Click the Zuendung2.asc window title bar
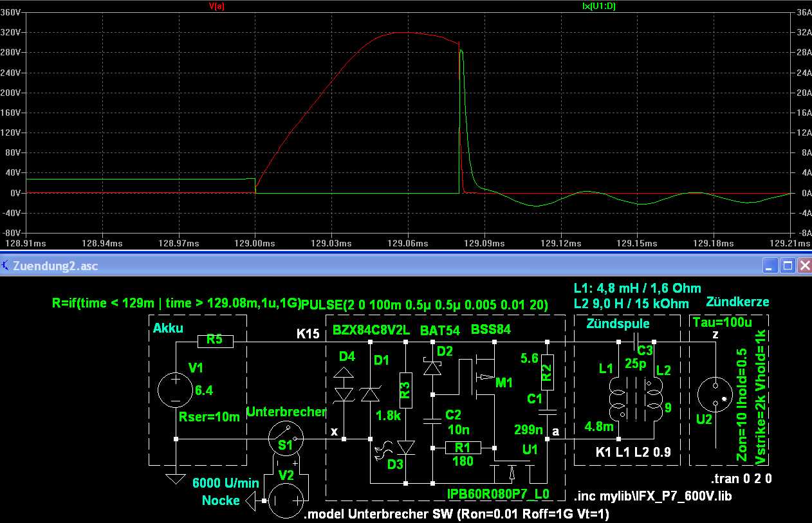The image size is (812, 523). pyautogui.click(x=322, y=265)
